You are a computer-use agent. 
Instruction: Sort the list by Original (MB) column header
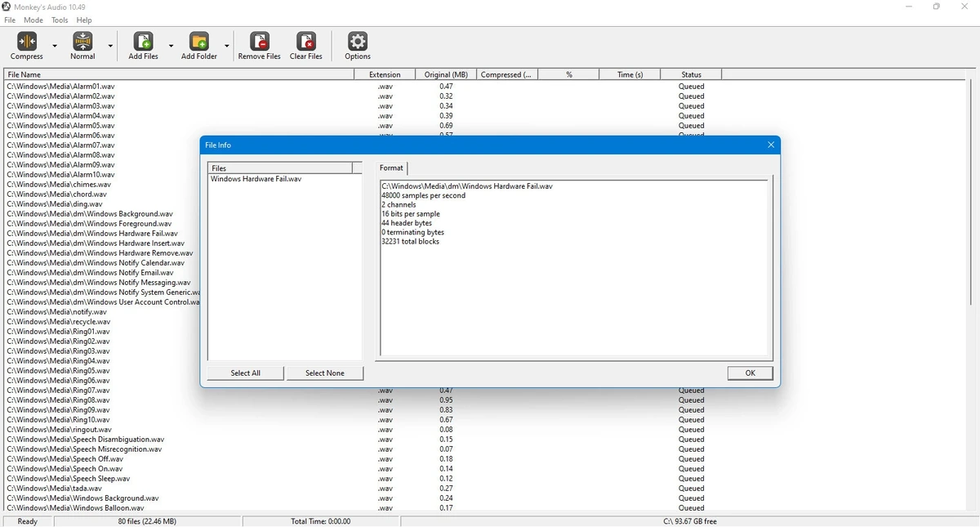tap(446, 74)
